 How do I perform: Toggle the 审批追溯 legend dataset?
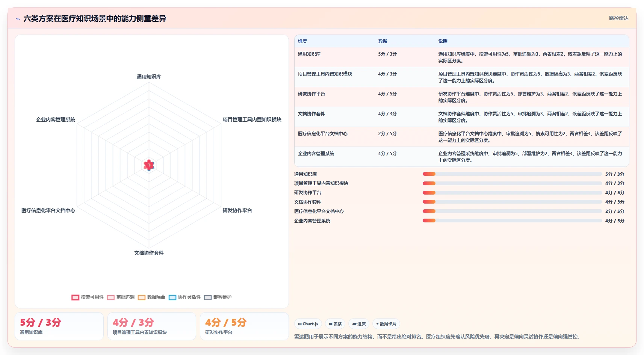click(121, 297)
